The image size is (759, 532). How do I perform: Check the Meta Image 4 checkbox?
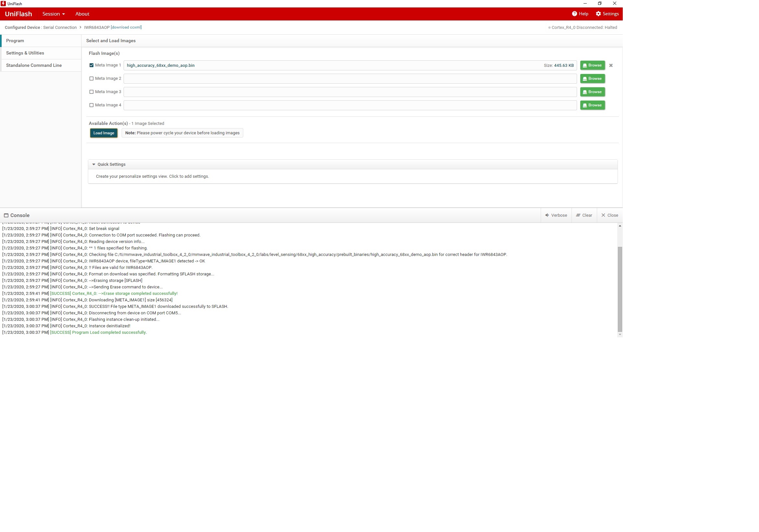click(x=91, y=105)
